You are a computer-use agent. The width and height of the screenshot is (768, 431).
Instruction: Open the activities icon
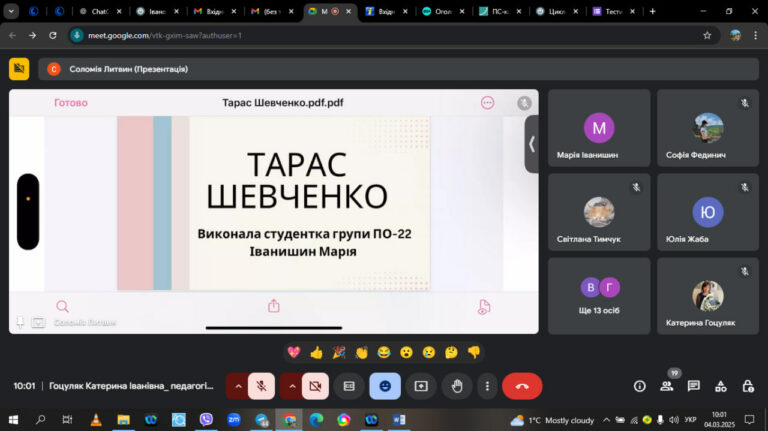(720, 386)
